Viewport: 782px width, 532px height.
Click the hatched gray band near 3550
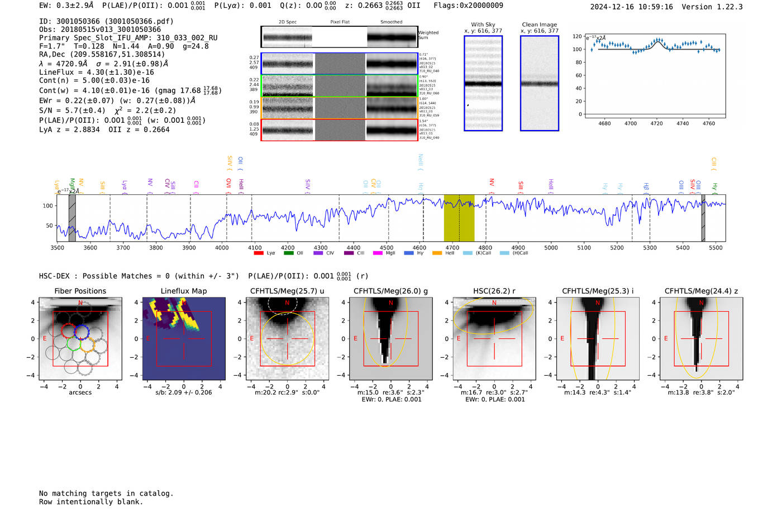click(x=72, y=218)
